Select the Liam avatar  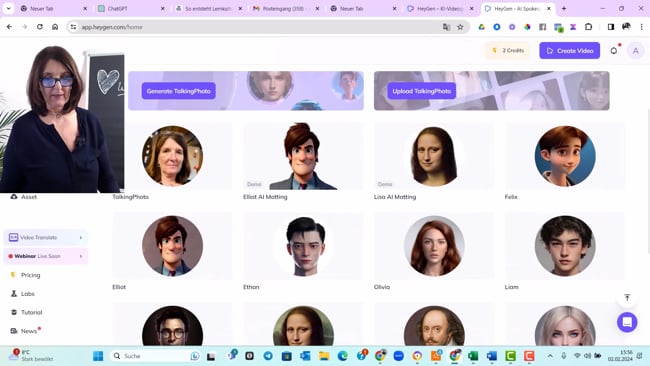(565, 246)
